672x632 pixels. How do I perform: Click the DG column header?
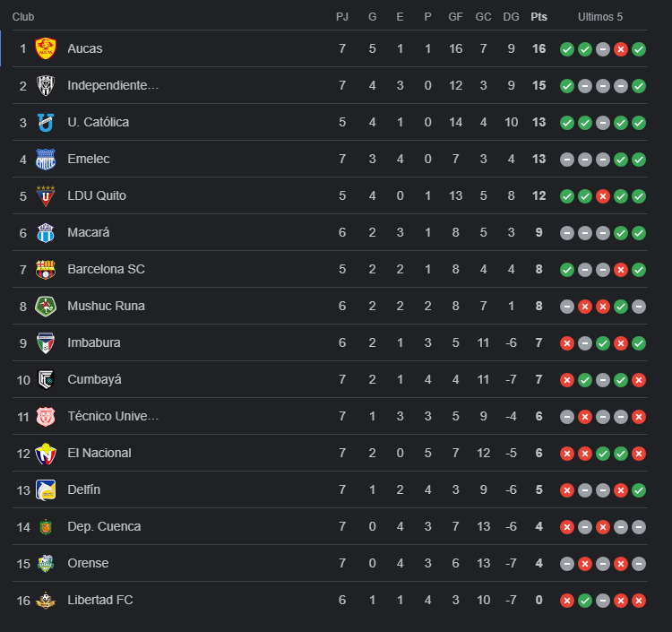[x=511, y=17]
